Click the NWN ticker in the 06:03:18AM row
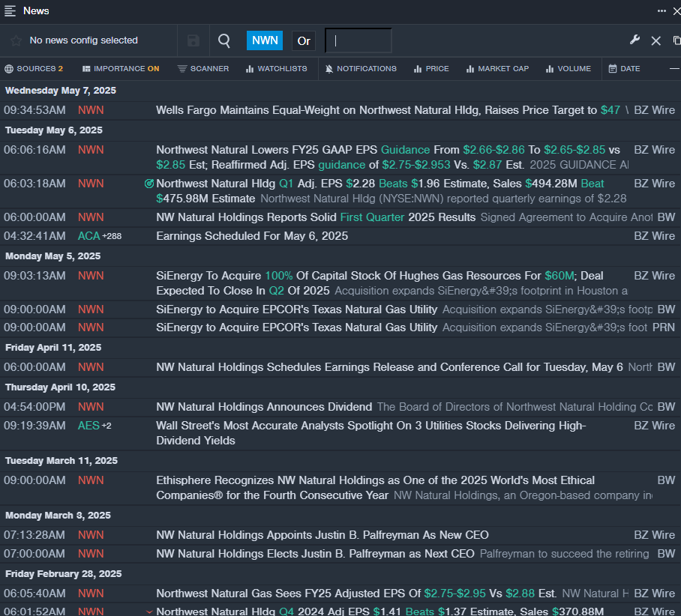 click(x=91, y=184)
